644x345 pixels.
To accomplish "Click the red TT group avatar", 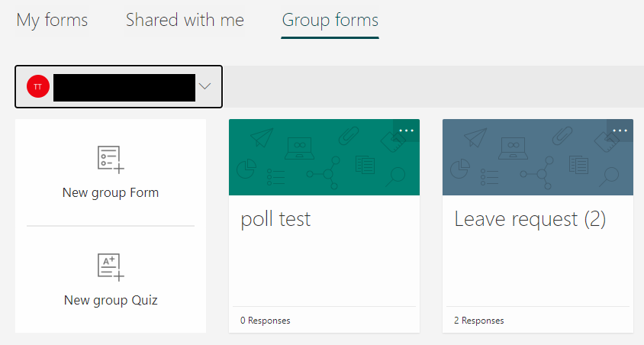I will pos(38,86).
